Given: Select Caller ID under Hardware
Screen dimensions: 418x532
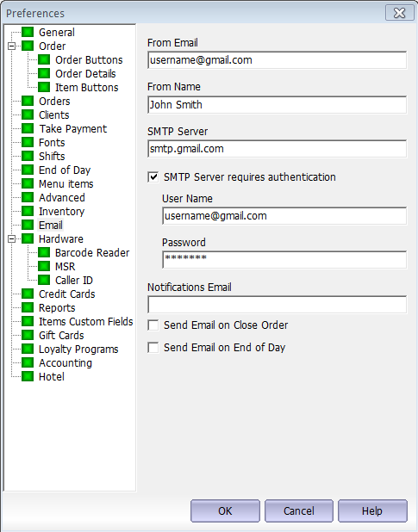Looking at the screenshot, I should pyautogui.click(x=73, y=280).
